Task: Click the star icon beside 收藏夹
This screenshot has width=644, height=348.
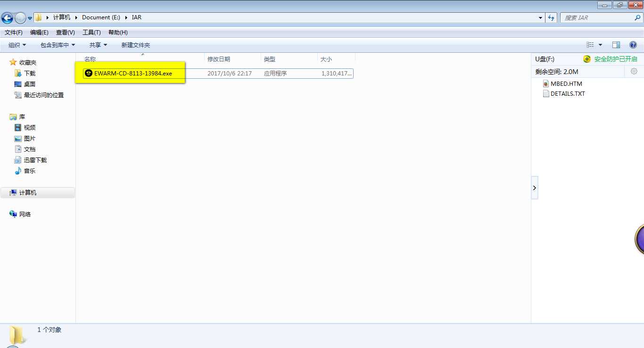Action: pyautogui.click(x=13, y=62)
